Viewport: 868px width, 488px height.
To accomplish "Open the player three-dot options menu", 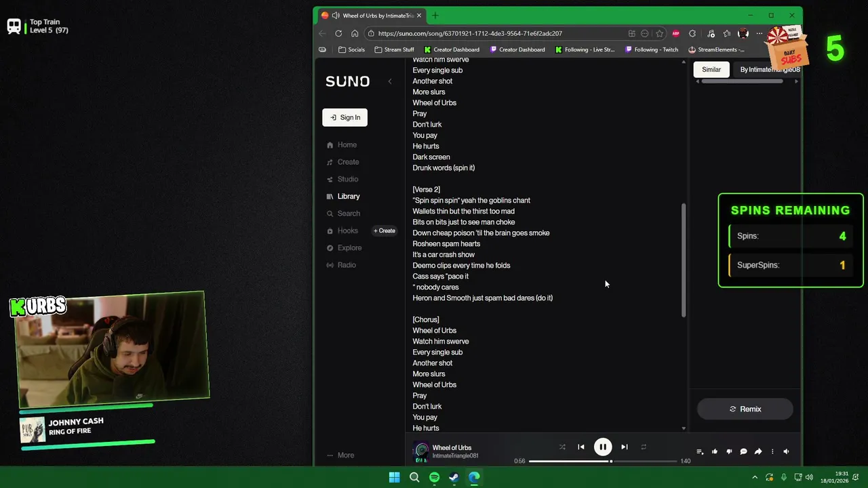I will coord(772,451).
